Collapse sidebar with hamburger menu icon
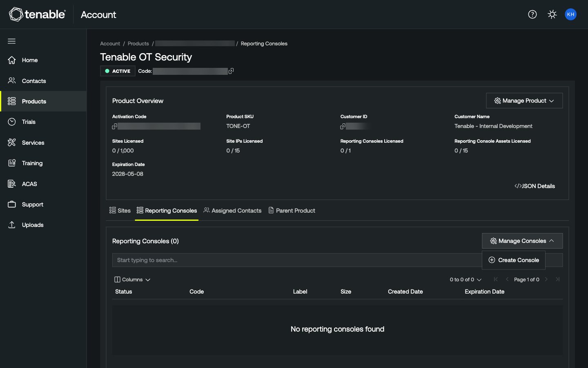The width and height of the screenshot is (588, 368). 12,41
